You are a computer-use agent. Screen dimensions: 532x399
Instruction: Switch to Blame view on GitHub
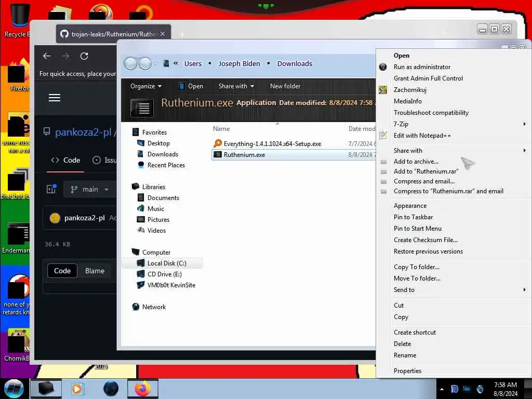[95, 271]
